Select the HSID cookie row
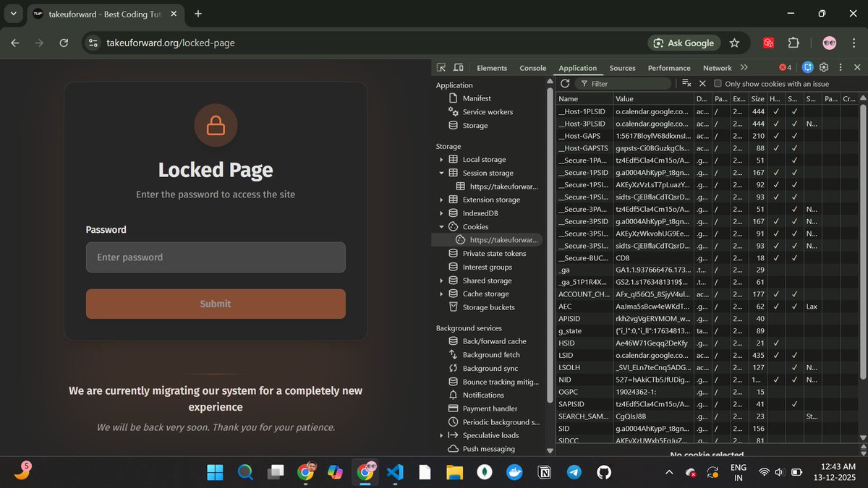 pos(707,343)
